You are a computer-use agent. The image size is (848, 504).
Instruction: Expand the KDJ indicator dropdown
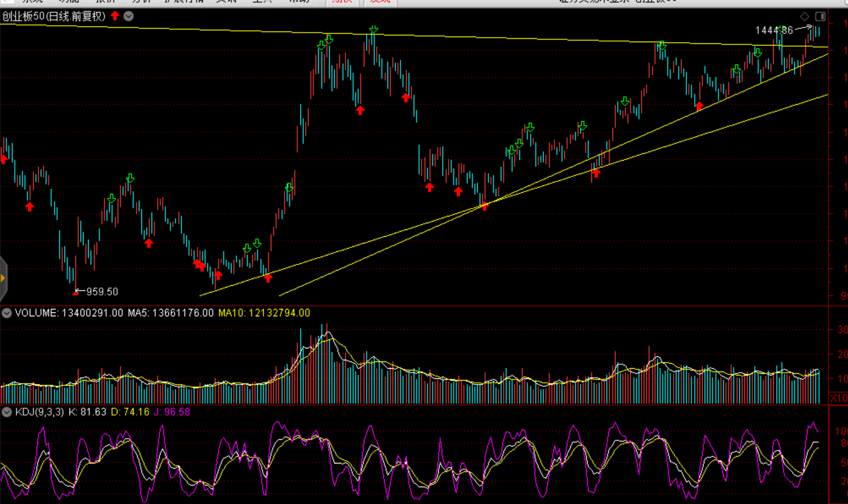7,412
